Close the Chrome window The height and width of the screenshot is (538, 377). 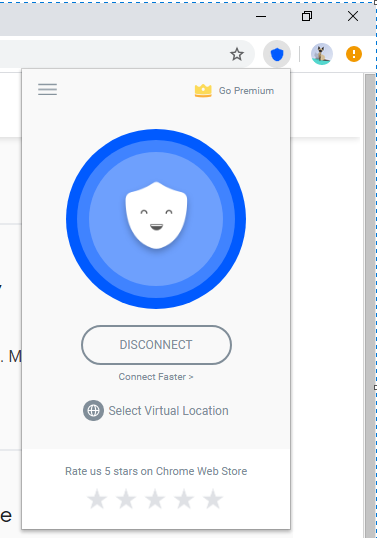tap(353, 16)
